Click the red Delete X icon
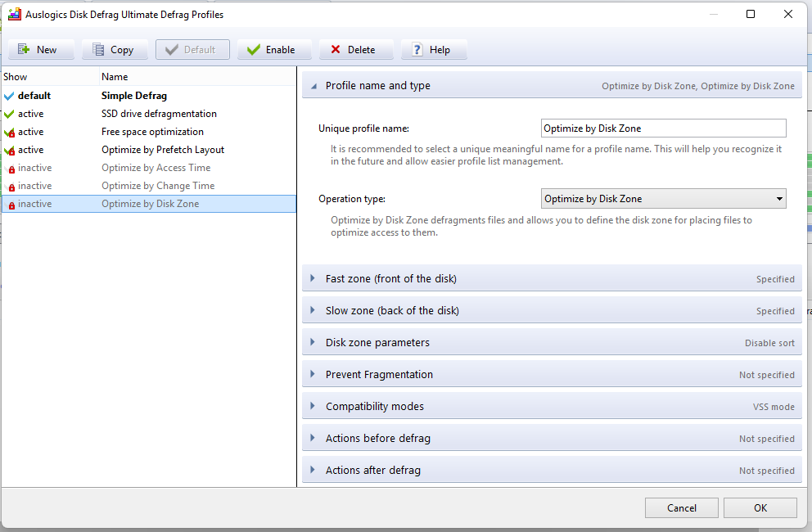 click(x=336, y=50)
